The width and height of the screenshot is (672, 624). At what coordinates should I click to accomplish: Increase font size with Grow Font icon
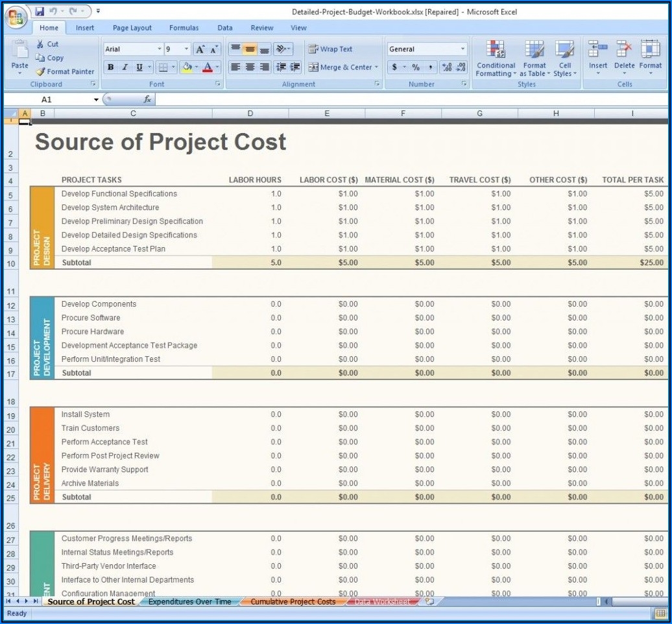point(200,49)
